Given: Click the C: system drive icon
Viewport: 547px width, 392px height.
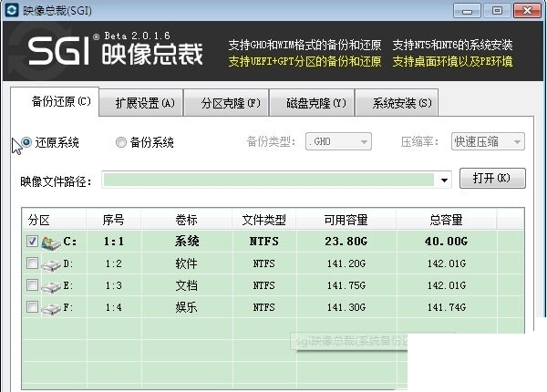Looking at the screenshot, I should (51, 242).
